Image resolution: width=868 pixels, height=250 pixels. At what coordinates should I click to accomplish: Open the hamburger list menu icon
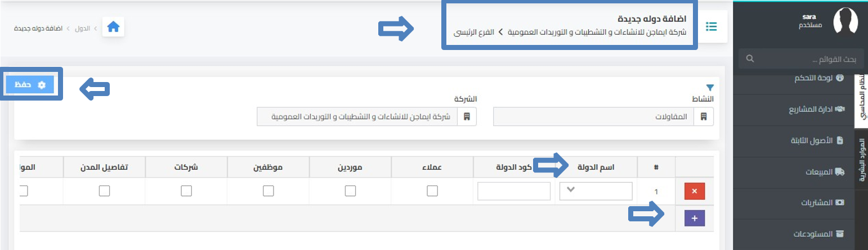712,26
